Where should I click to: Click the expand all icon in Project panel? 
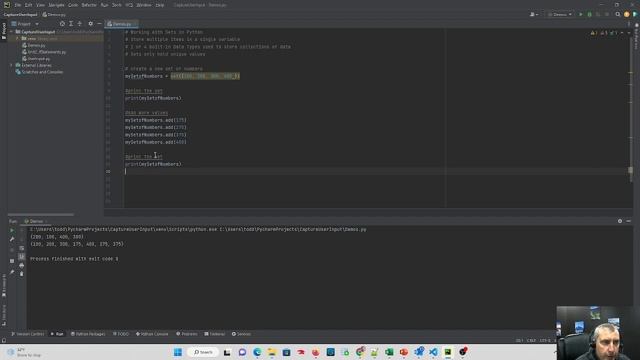point(71,24)
